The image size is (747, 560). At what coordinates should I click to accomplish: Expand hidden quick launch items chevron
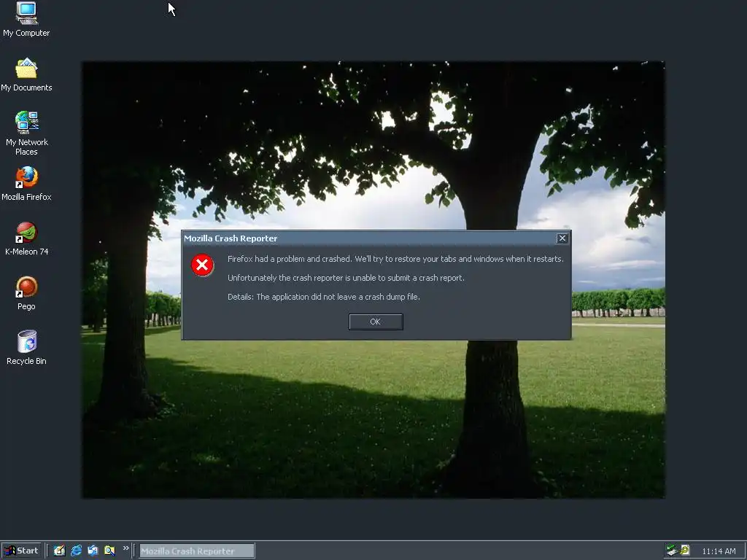click(x=125, y=548)
